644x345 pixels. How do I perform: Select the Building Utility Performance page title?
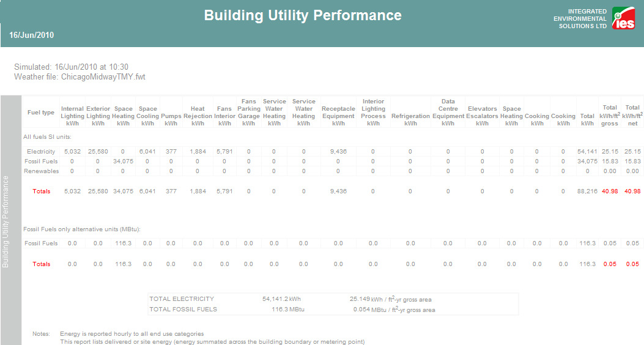tap(303, 15)
